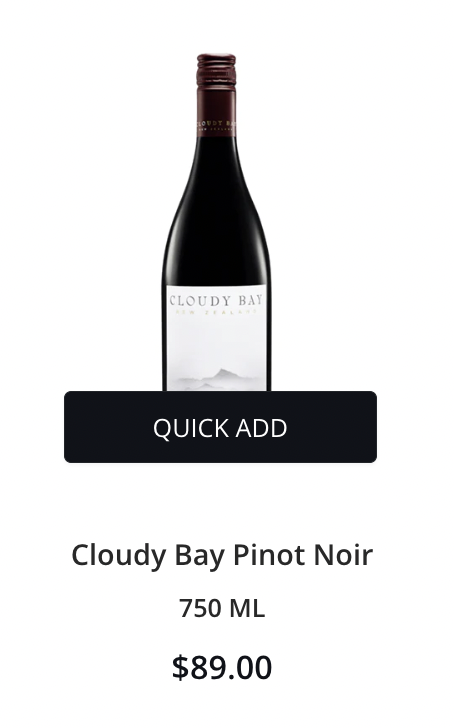
Task: Open the wine bottle product image
Action: (217, 222)
